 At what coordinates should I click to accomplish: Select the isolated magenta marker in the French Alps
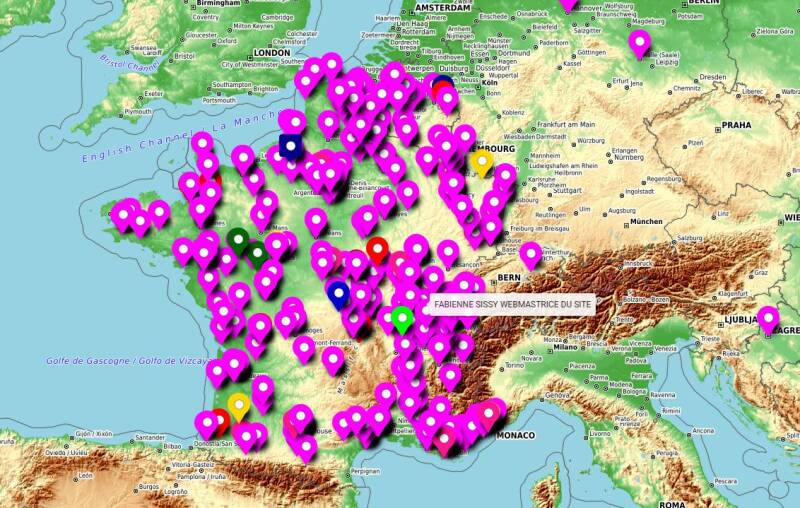pyautogui.click(x=450, y=376)
